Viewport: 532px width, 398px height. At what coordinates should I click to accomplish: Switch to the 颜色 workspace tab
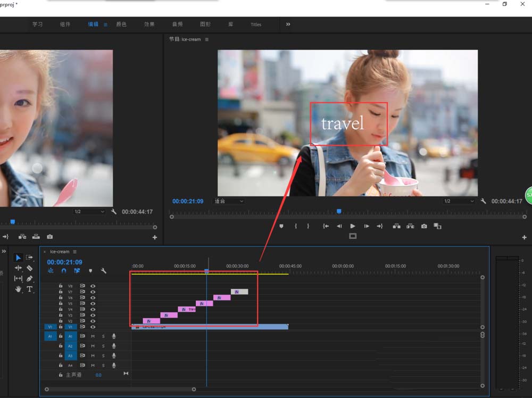tap(121, 24)
